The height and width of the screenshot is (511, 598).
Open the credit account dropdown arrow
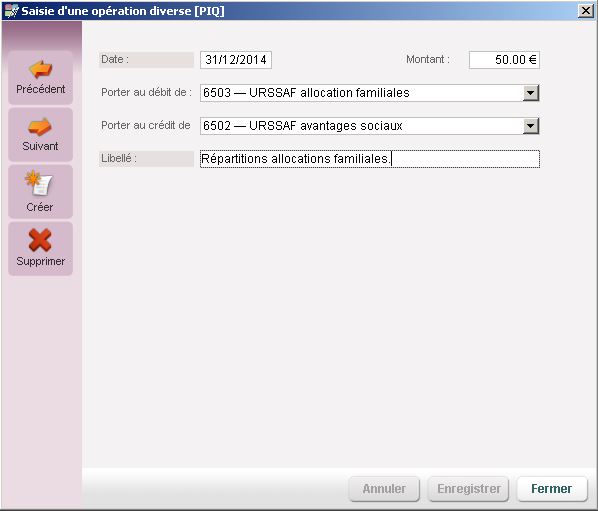(x=530, y=126)
